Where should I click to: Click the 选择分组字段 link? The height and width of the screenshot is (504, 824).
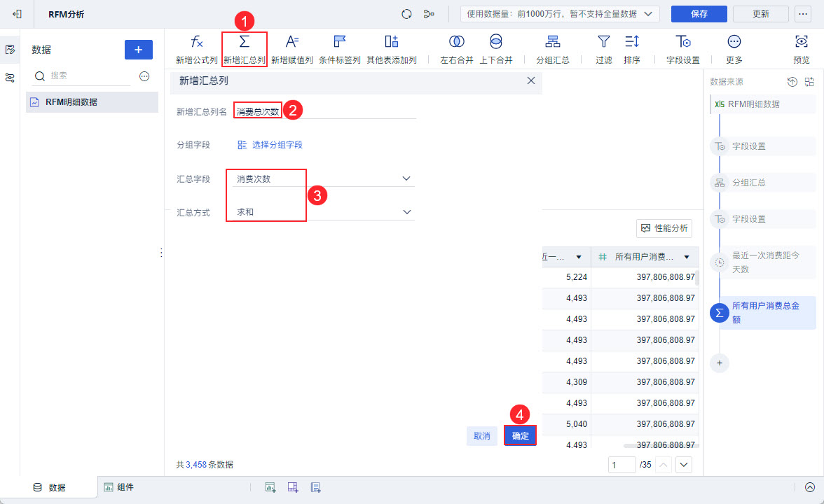[270, 145]
